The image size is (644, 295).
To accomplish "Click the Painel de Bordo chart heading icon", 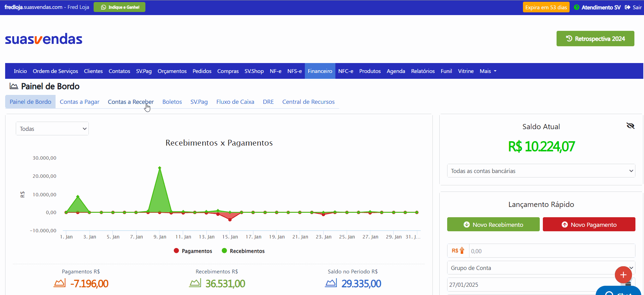I will coord(14,86).
